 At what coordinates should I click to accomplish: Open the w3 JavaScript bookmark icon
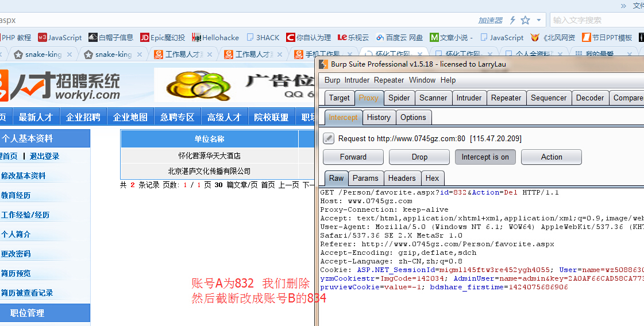pos(43,37)
